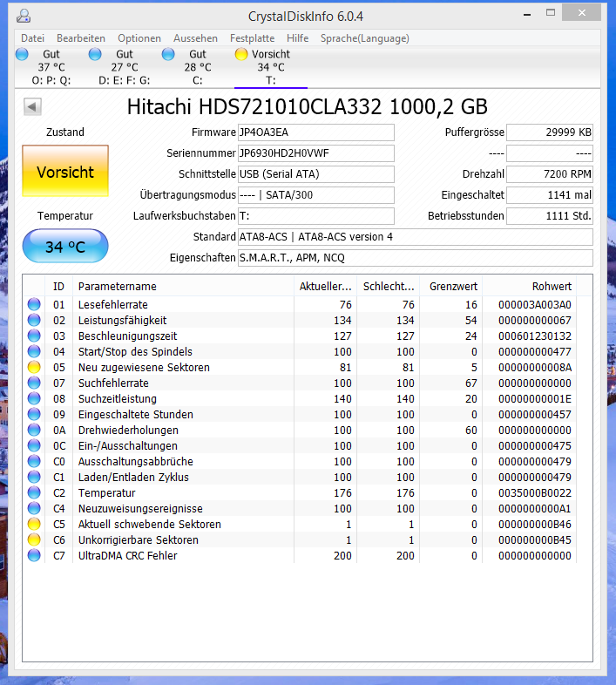The image size is (616, 685).
Task: Maximize the CrystalDiskInfo window
Action: pos(551,13)
